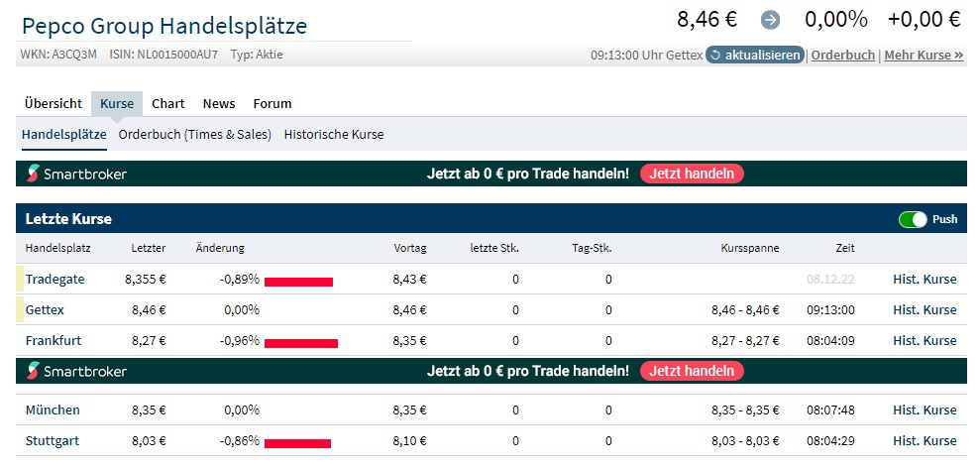980x468 pixels.
Task: Sort by the Änderung column header
Action: (x=220, y=249)
